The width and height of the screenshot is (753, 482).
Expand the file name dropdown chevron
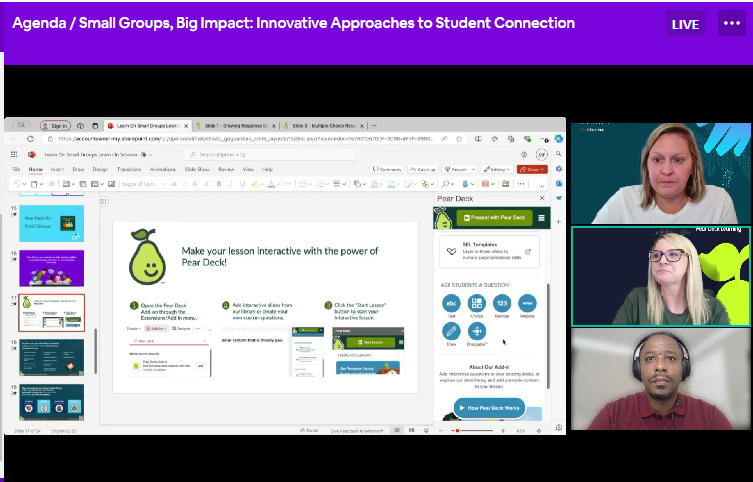coord(150,155)
